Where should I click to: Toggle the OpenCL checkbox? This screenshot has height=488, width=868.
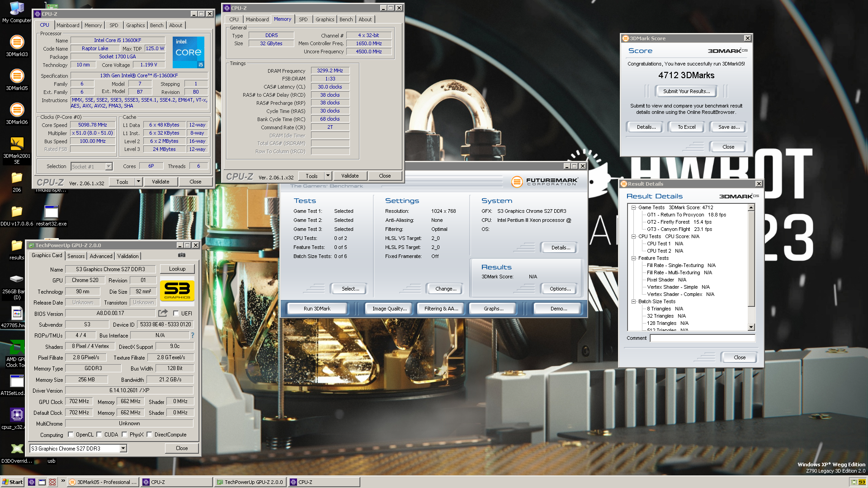click(x=71, y=435)
